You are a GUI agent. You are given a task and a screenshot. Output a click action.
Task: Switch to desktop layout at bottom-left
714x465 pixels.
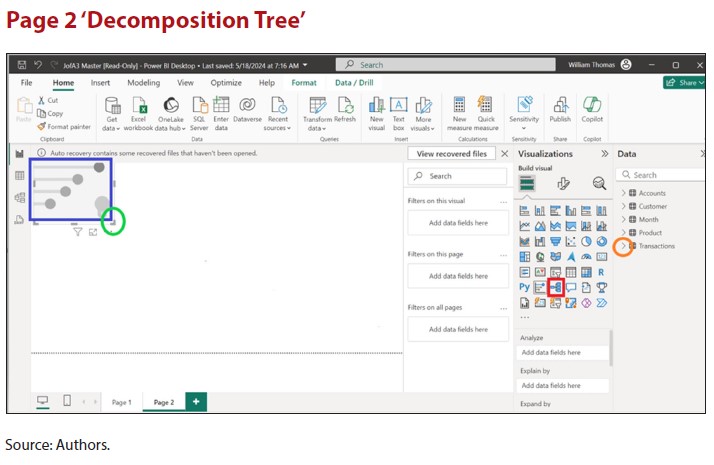point(43,401)
